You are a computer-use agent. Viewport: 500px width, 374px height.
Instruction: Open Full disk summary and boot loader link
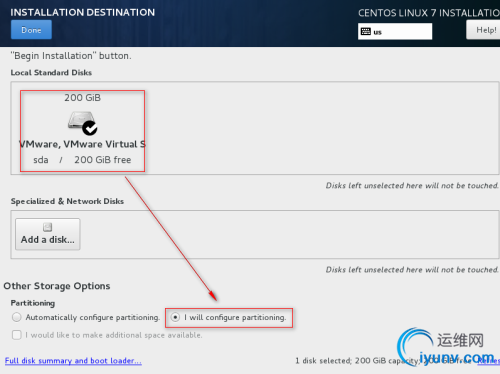point(73,361)
